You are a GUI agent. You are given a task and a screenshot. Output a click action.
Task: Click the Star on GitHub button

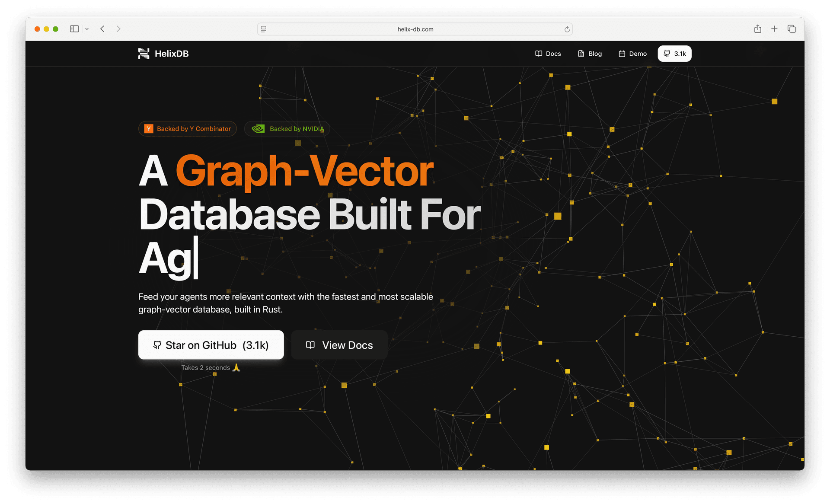[211, 345]
